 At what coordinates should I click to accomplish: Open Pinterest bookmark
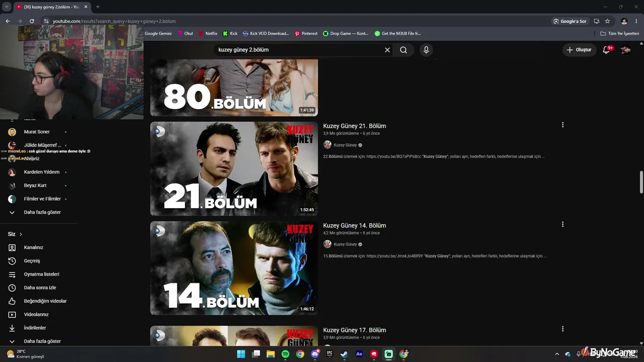click(306, 34)
